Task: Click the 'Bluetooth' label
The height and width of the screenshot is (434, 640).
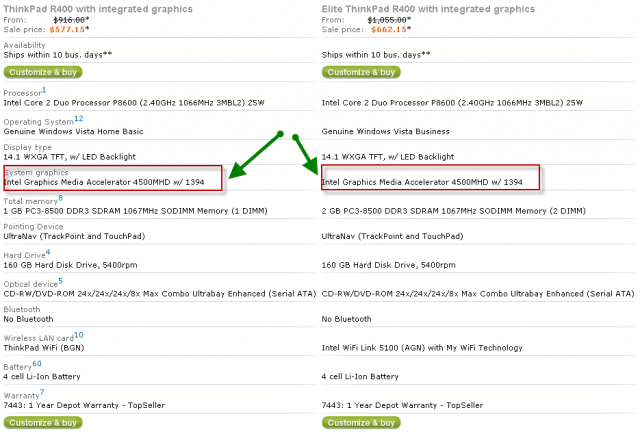Action: point(22,309)
